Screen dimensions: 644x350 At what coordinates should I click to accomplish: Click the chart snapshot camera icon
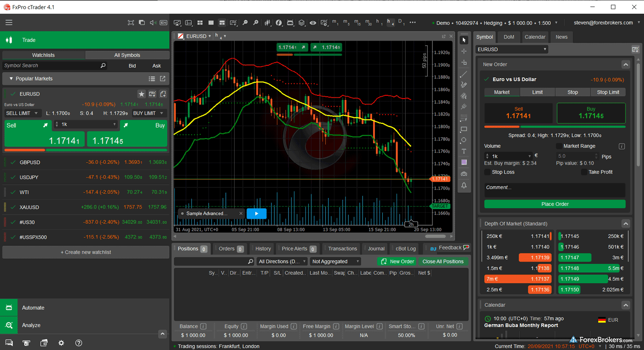[x=464, y=174]
